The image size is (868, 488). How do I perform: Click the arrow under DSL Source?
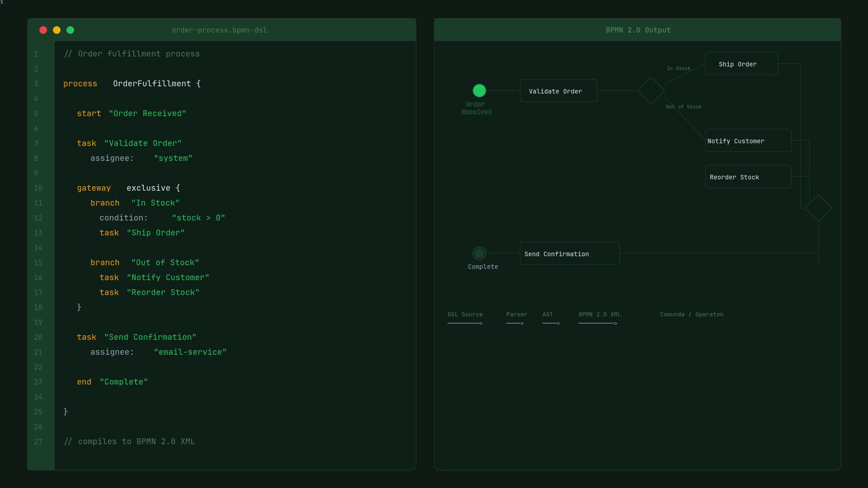[x=465, y=324]
